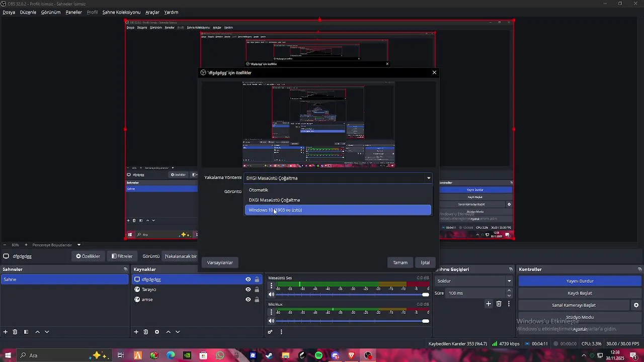Open source properties gear in Kaynaklar panel
The height and width of the screenshot is (362, 644).
[157, 332]
